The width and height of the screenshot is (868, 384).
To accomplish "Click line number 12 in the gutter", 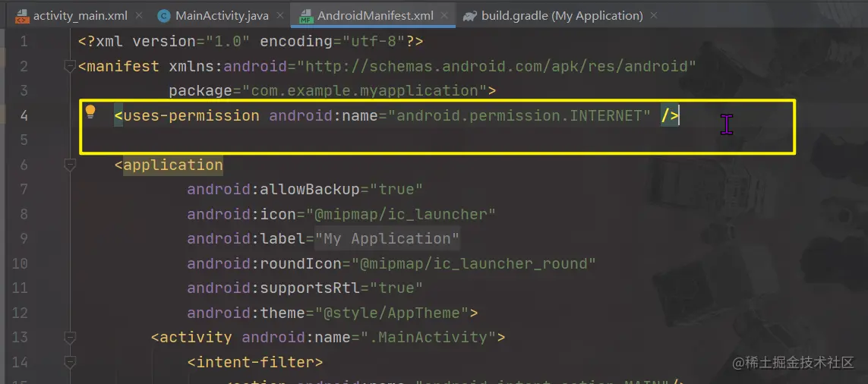I will point(20,313).
